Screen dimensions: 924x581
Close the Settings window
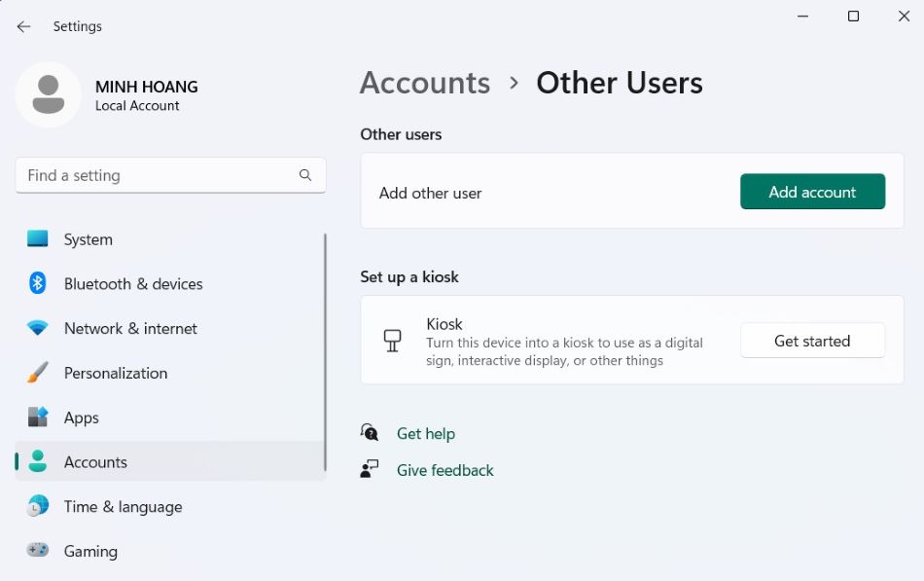(x=904, y=17)
